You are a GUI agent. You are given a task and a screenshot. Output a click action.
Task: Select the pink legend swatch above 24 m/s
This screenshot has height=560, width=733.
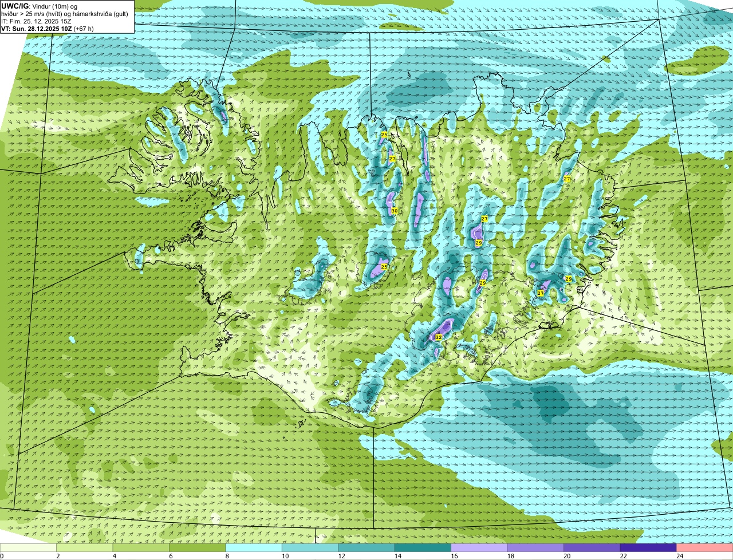705,548
